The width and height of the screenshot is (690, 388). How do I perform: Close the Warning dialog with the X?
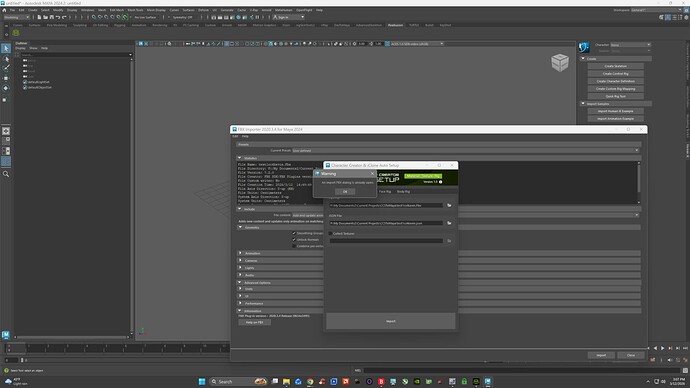tap(372, 173)
